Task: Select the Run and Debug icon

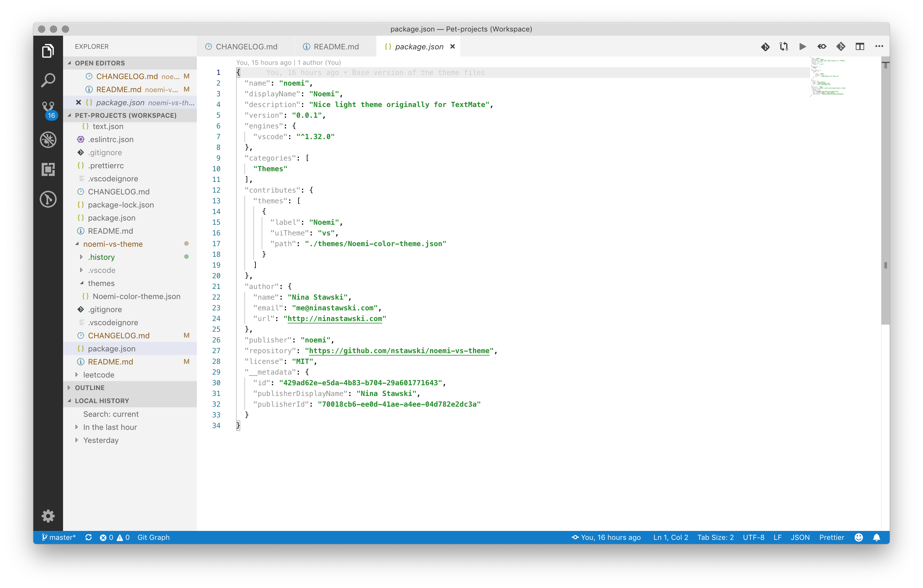Action: 48,140
